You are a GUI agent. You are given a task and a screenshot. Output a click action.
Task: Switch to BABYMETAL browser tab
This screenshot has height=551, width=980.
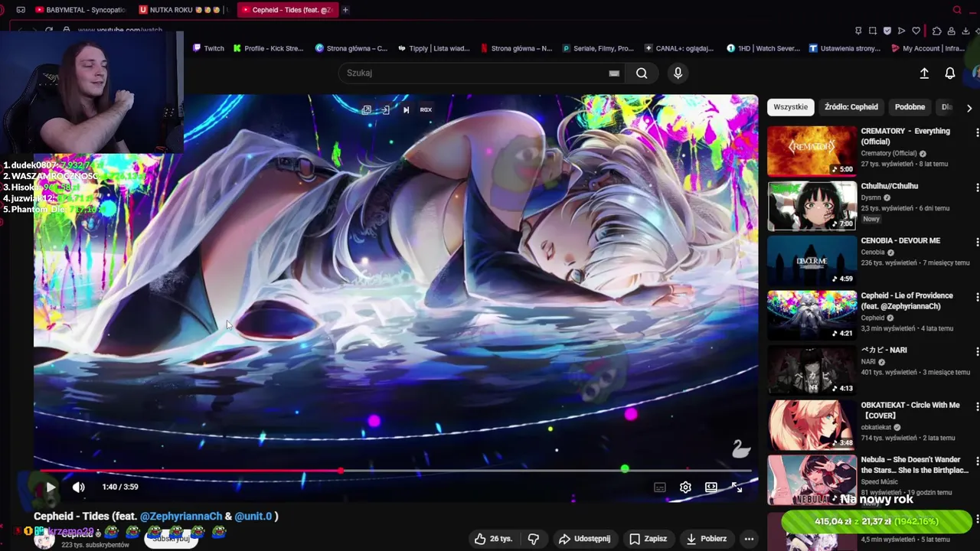point(80,10)
